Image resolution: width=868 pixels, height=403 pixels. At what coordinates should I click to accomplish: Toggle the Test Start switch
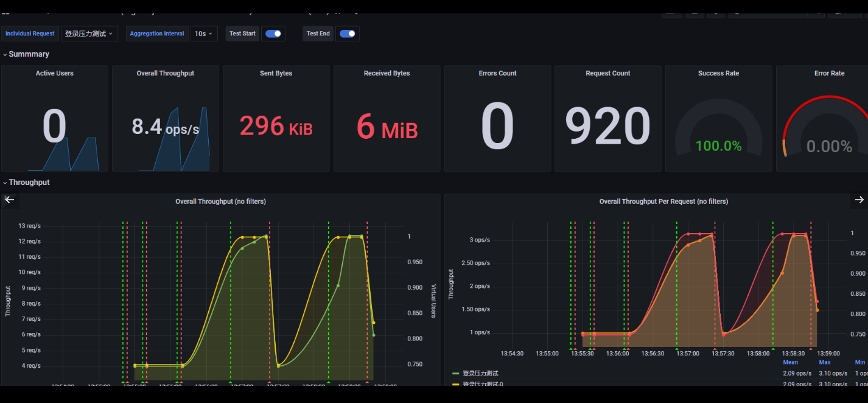pos(273,33)
